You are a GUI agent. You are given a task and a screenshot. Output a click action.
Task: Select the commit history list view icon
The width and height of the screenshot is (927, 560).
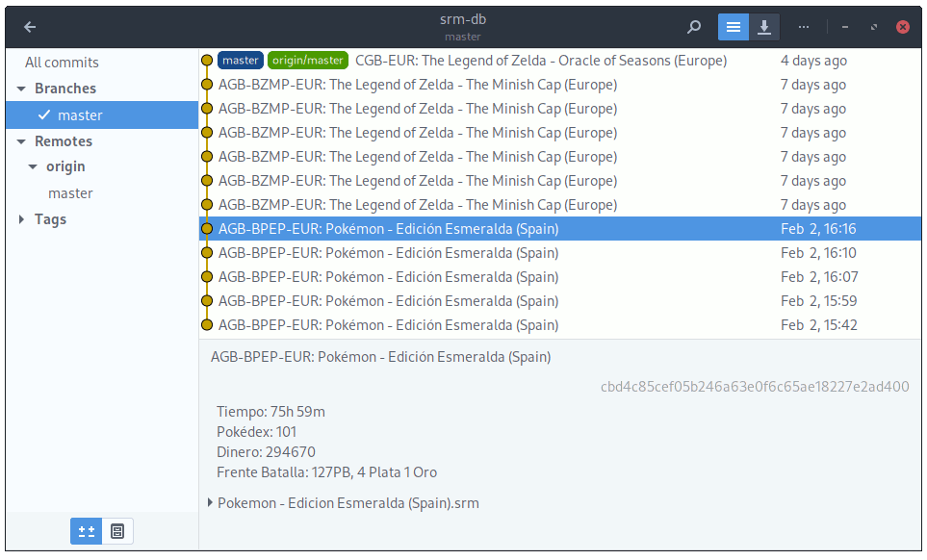733,26
